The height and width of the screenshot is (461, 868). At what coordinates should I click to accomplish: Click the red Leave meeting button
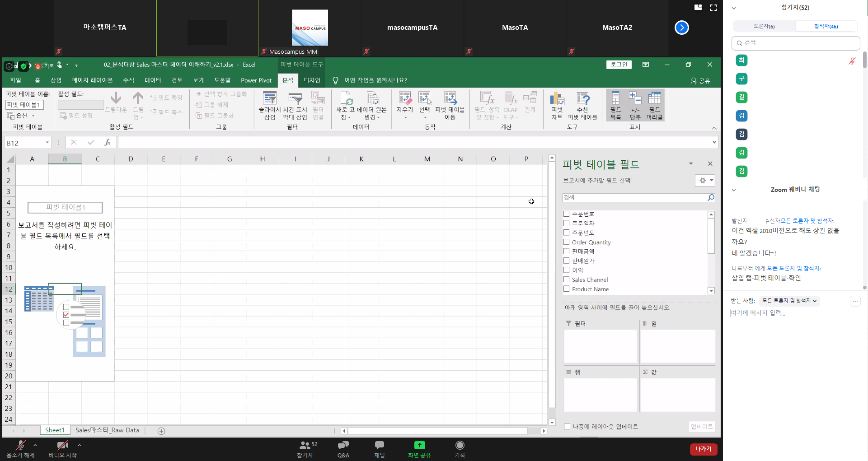(x=703, y=449)
